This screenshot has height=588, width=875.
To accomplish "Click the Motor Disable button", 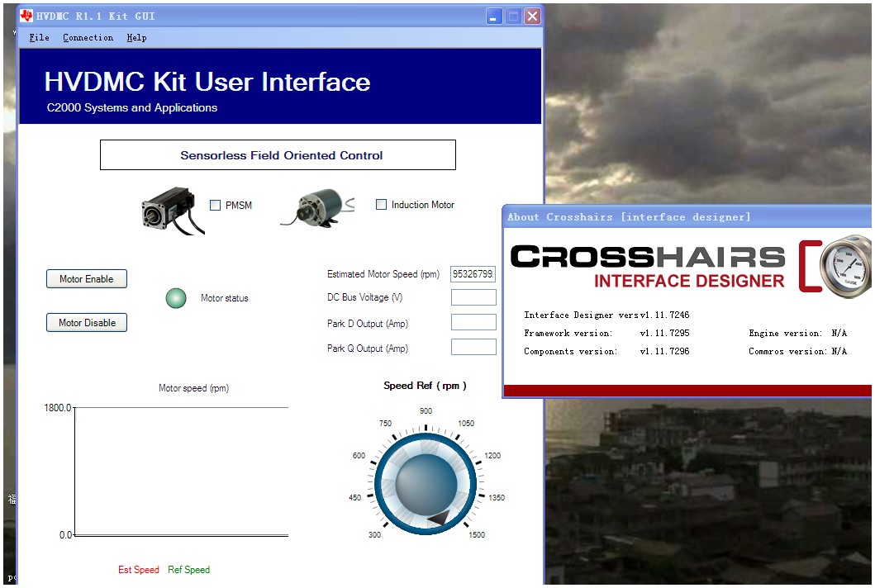I will pos(87,322).
